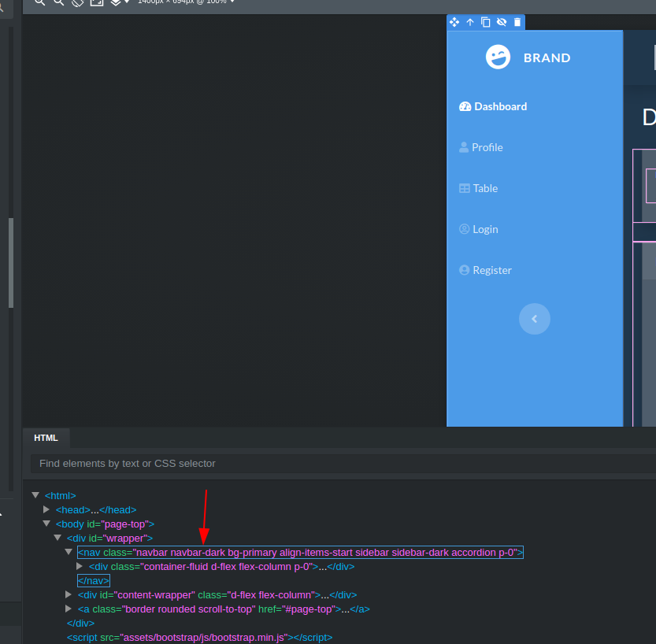Delete the selected nav using trash icon

click(517, 22)
